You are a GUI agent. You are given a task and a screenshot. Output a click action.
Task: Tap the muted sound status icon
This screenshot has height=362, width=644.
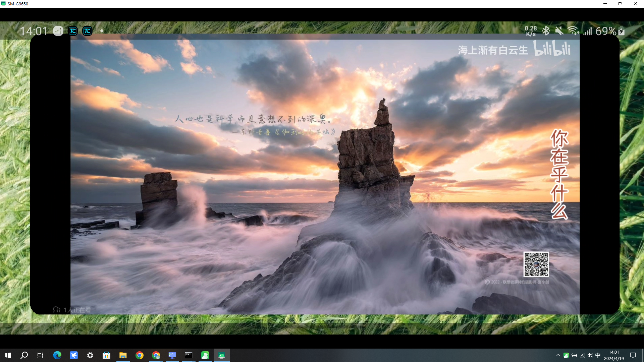tap(559, 31)
